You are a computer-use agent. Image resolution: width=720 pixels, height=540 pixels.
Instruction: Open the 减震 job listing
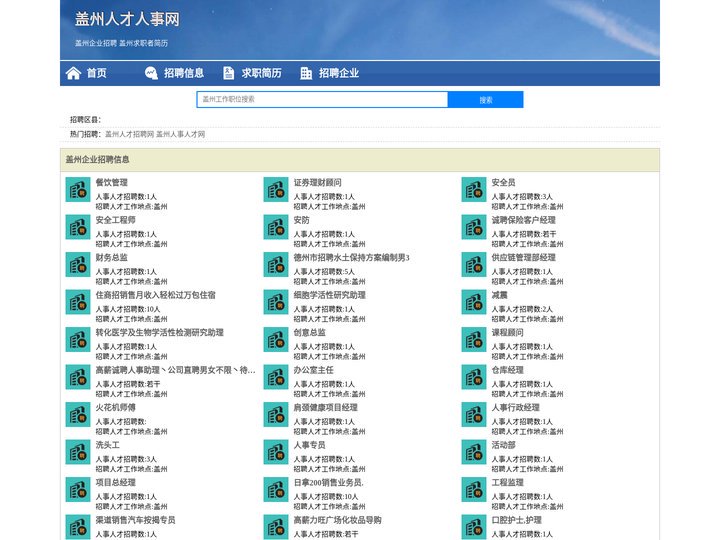click(500, 295)
